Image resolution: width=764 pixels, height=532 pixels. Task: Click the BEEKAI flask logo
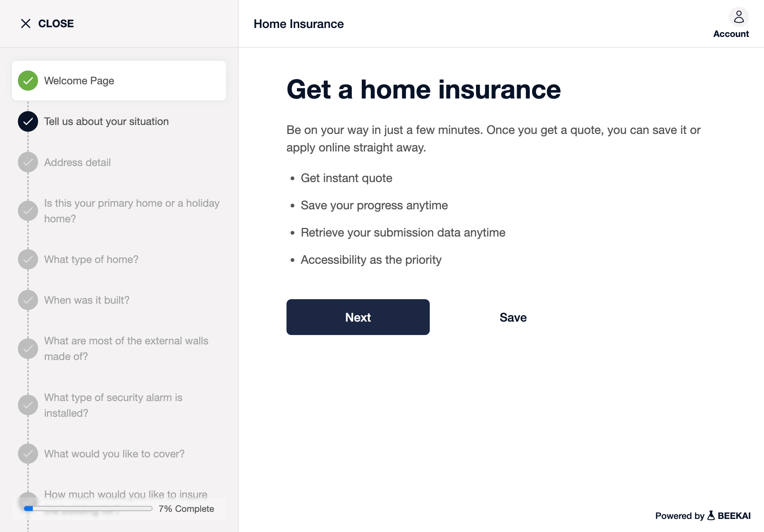(711, 516)
